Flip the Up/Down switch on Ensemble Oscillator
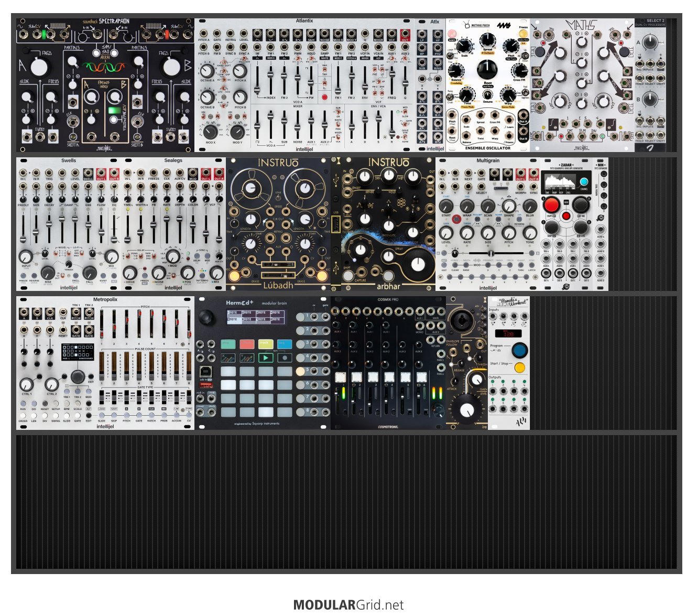The width and height of the screenshot is (698, 616). coord(525,55)
